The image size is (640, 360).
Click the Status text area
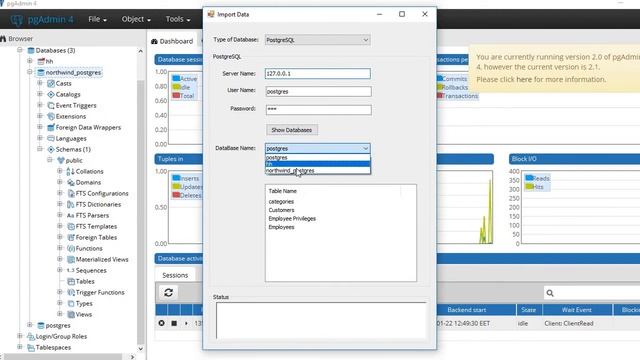tap(321, 320)
